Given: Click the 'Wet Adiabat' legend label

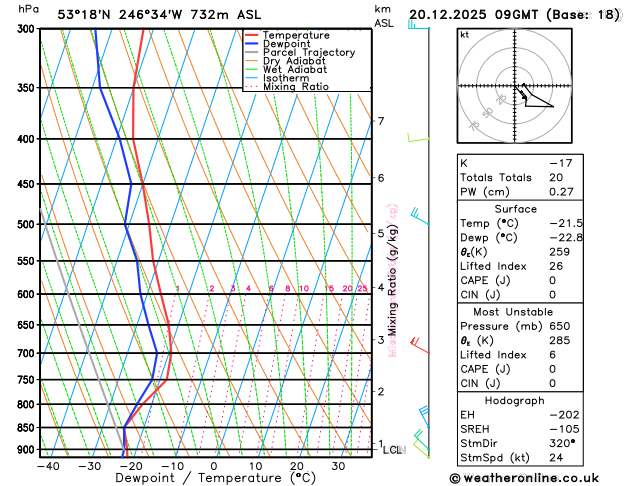Looking at the screenshot, I should coord(295,69).
